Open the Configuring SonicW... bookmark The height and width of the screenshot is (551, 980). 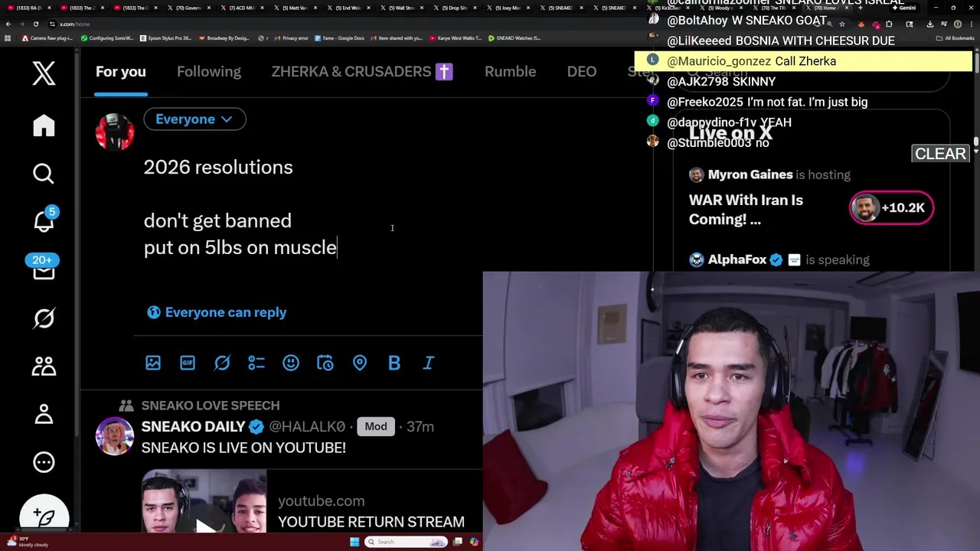107,37
